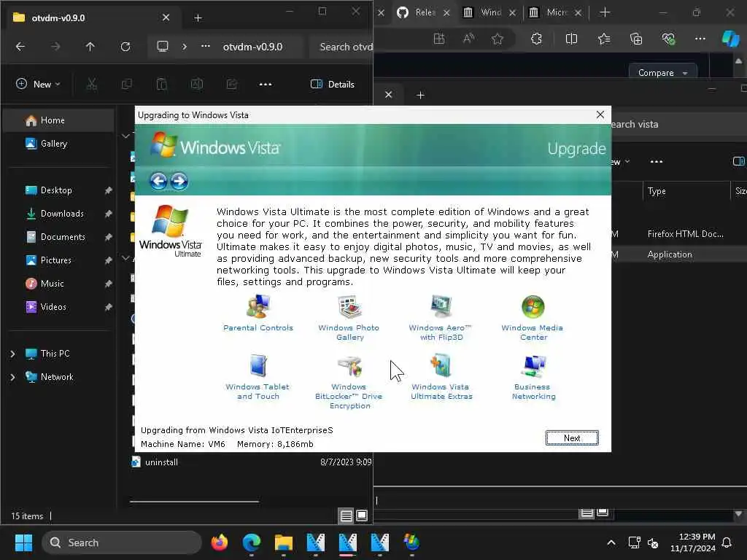Open the Windows Media Center icon
The height and width of the screenshot is (560, 747).
533,307
